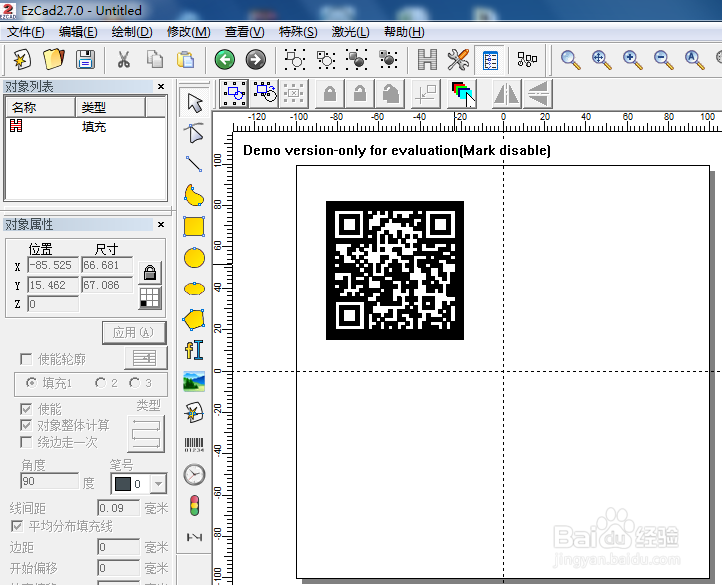Open the 文件(F) menu
The image size is (722, 585).
pyautogui.click(x=26, y=32)
